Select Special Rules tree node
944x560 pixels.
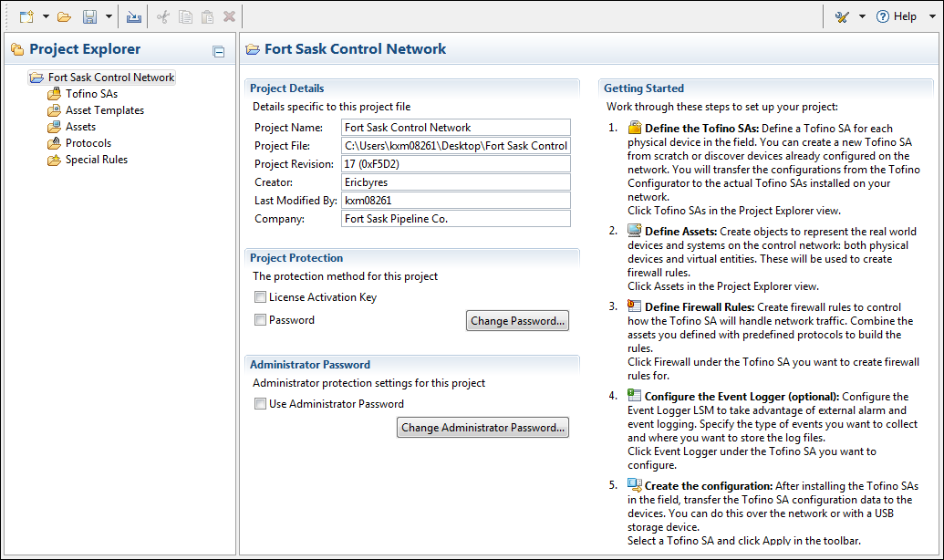point(88,160)
